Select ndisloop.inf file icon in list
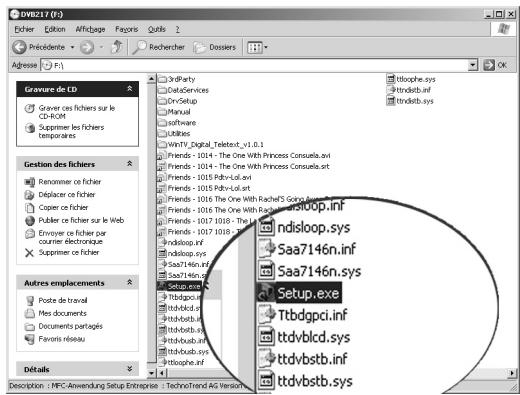This screenshot has width=520, height=395. click(162, 242)
